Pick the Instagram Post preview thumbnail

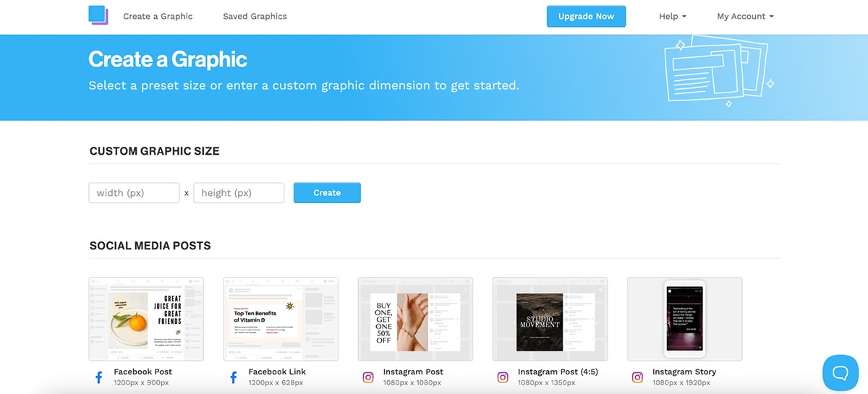pos(415,319)
